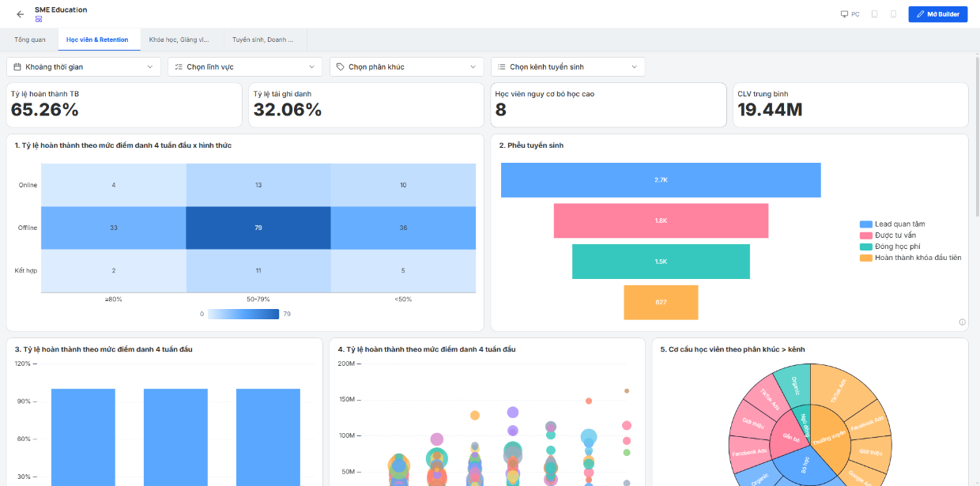Click the back arrow beside SME Education
This screenshot has width=980, height=486.
[21, 14]
